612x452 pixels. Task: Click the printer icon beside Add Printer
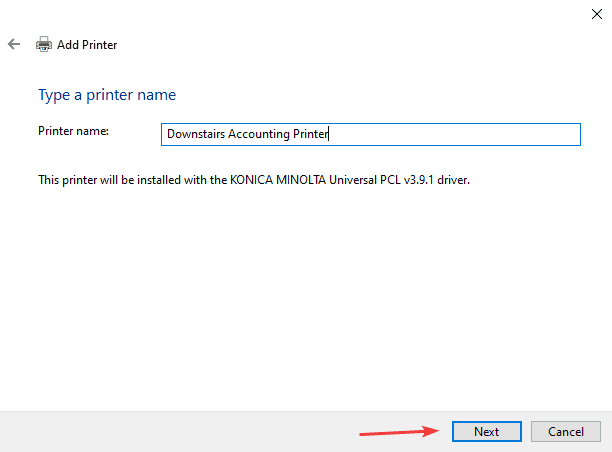point(43,45)
